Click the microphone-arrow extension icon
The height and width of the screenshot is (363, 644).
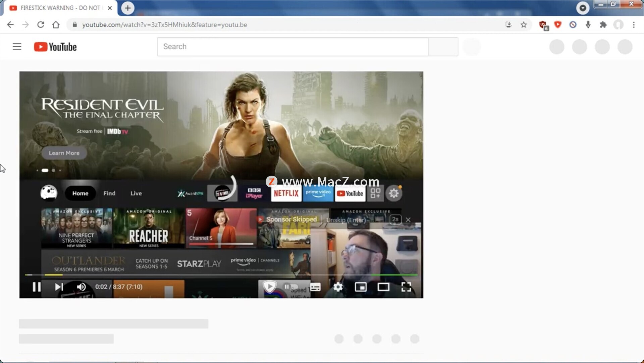588,25
